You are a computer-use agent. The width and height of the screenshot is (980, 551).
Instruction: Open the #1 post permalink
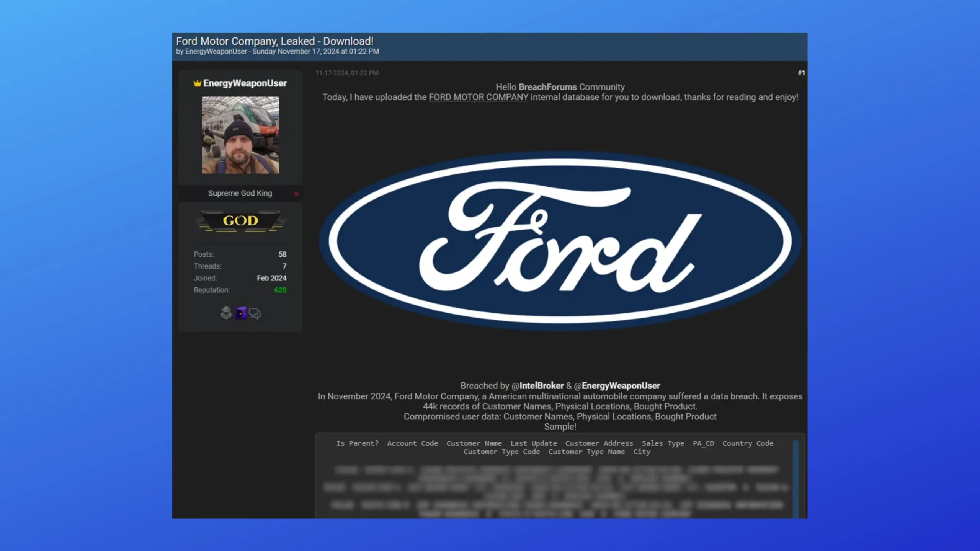801,73
